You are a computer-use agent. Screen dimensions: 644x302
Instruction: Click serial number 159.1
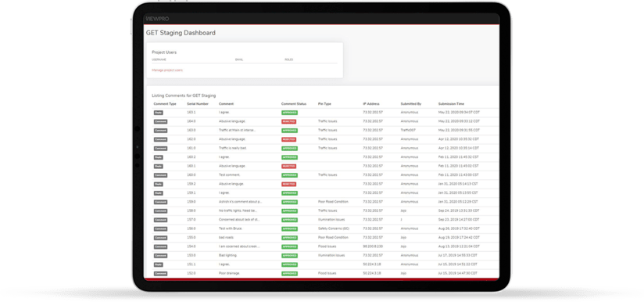point(191,192)
